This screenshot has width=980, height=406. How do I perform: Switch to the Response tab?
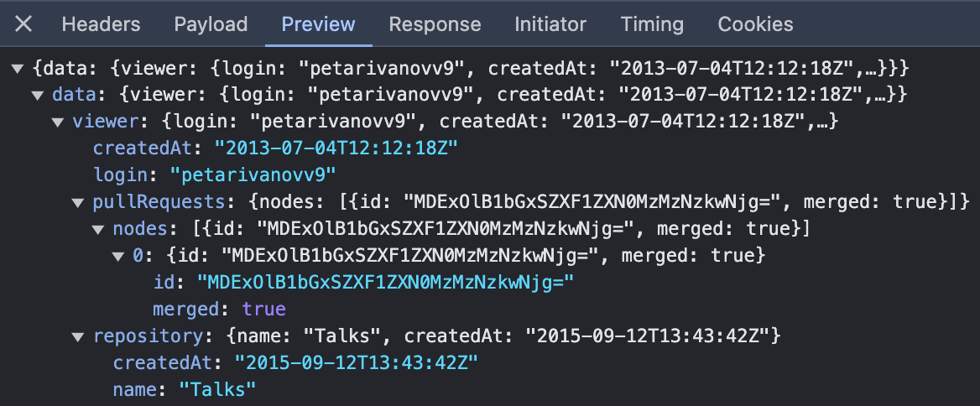435,24
